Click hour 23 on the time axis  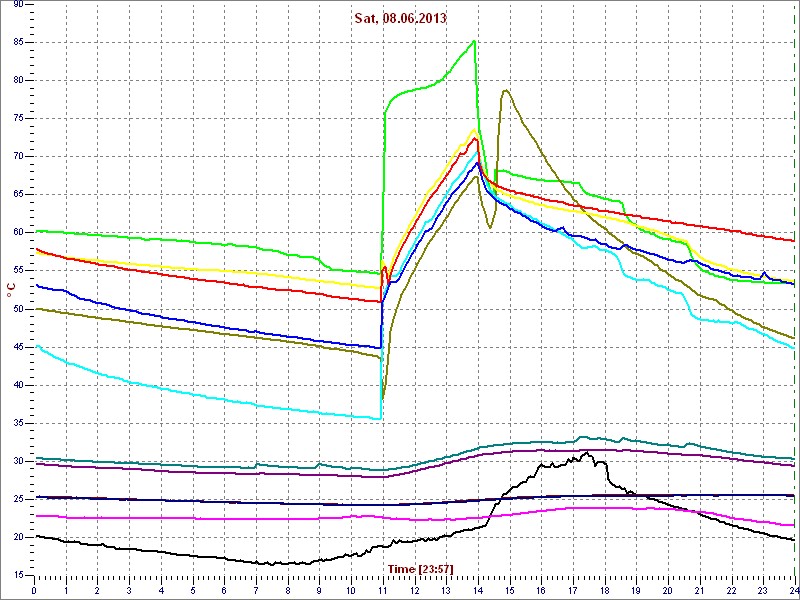(x=763, y=588)
